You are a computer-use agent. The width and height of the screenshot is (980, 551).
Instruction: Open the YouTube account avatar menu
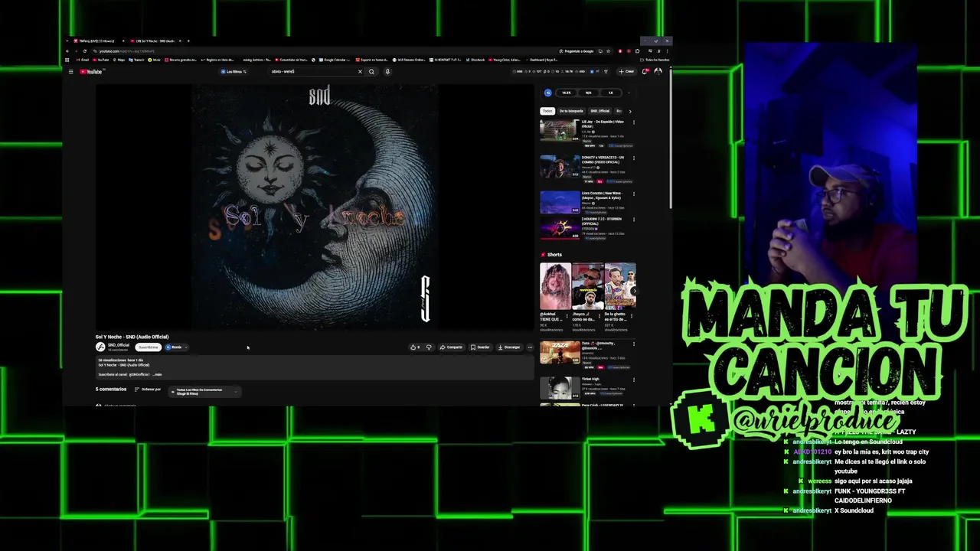658,72
